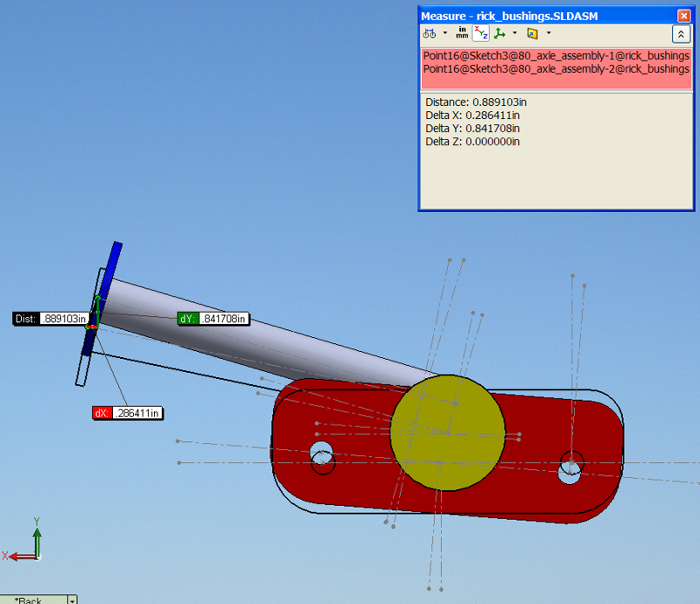Screen dimensions: 700x604
Task: Open the Projected On dropdown arrow
Action: pyautogui.click(x=549, y=33)
